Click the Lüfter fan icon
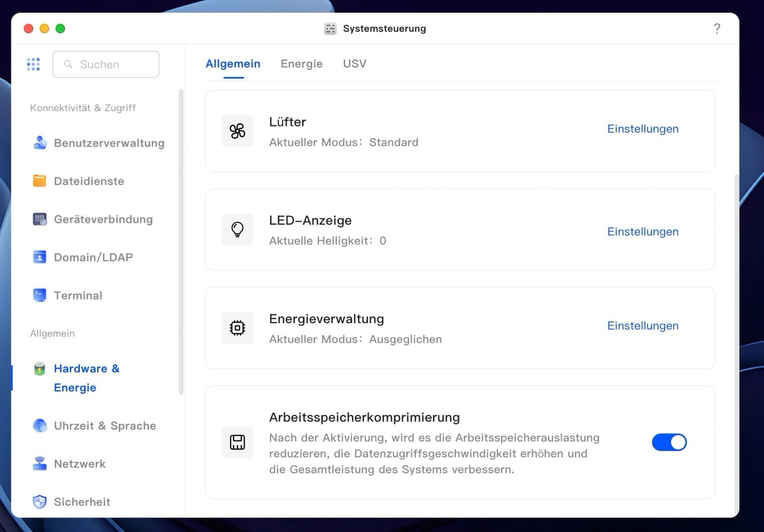Screen dimensions: 764x532 (x=237, y=131)
